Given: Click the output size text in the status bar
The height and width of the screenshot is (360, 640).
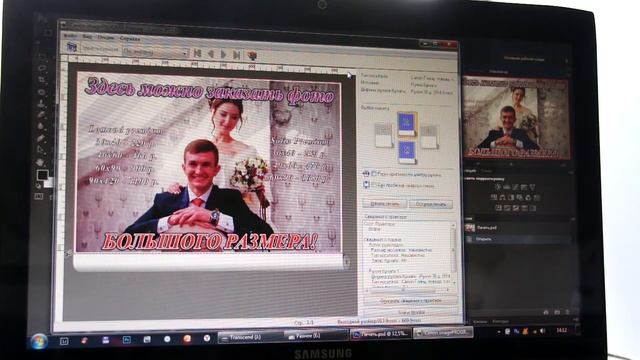Looking at the screenshot, I should [379, 322].
